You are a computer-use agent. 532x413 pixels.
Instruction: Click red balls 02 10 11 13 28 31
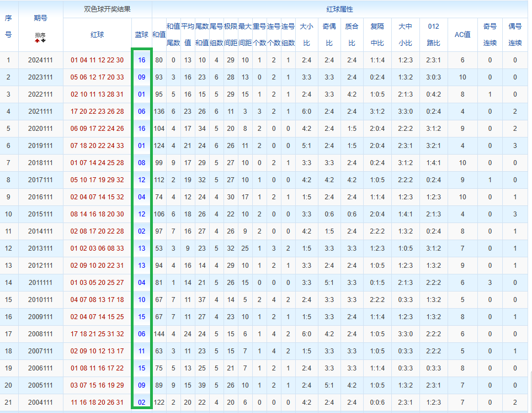click(x=97, y=94)
